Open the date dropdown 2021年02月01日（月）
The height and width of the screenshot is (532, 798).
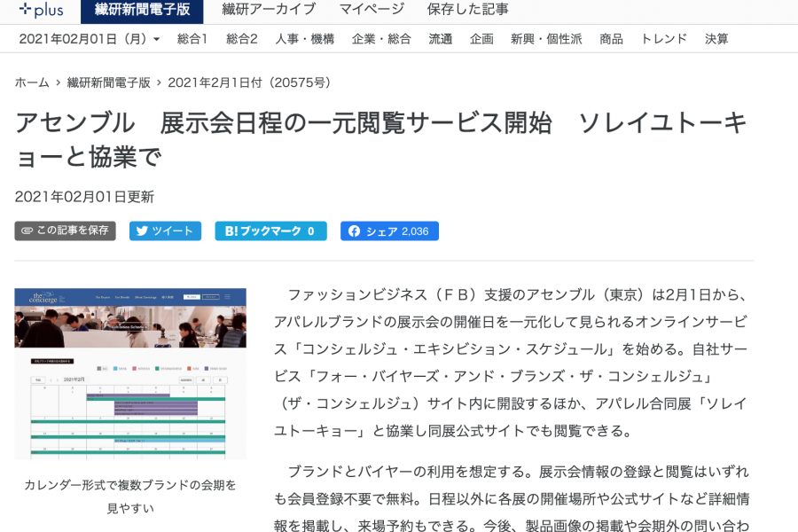(89, 39)
